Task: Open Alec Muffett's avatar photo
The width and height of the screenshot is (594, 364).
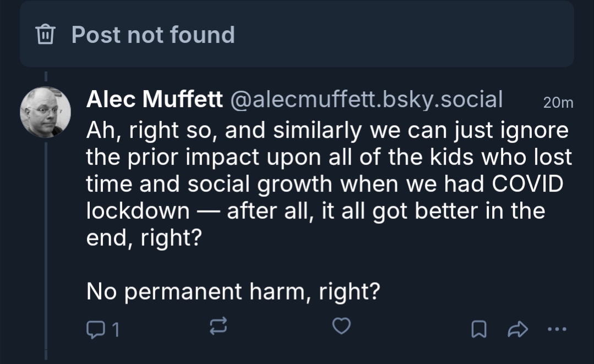Action: 45,112
